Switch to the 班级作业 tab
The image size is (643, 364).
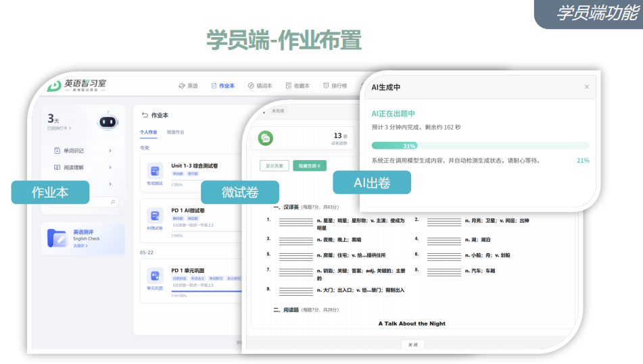tap(176, 132)
